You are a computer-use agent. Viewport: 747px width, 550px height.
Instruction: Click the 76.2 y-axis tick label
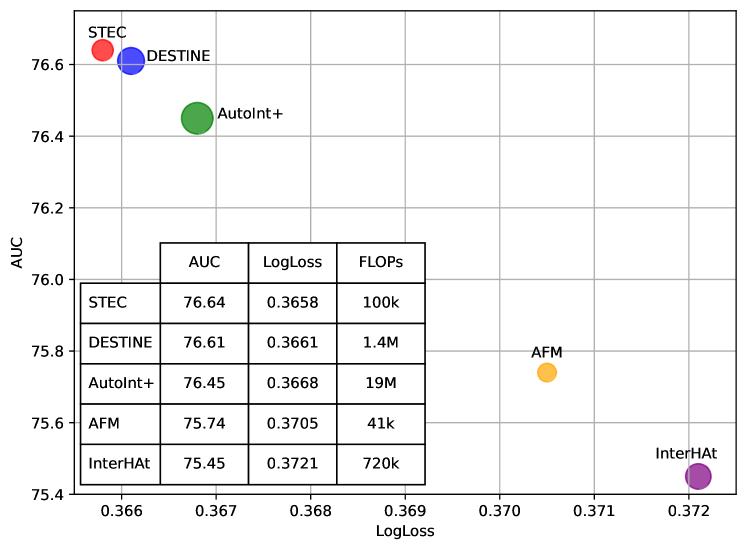(46, 208)
